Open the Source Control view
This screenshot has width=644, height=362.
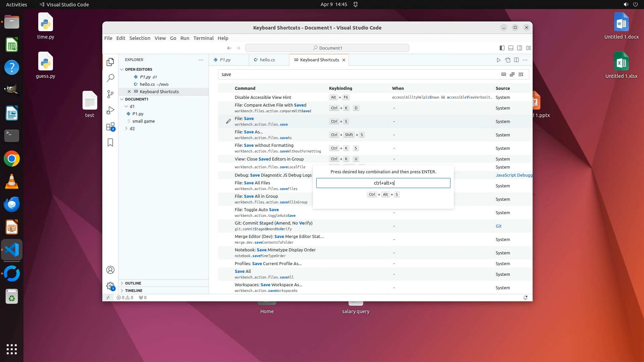pyautogui.click(x=110, y=94)
